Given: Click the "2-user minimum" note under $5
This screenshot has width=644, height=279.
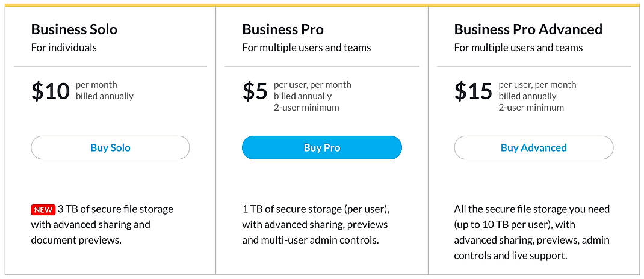Looking at the screenshot, I should (306, 108).
